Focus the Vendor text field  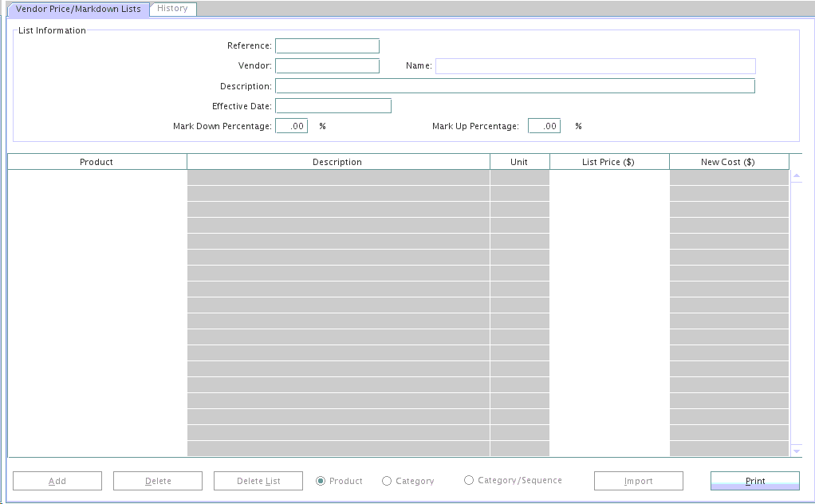pos(327,66)
